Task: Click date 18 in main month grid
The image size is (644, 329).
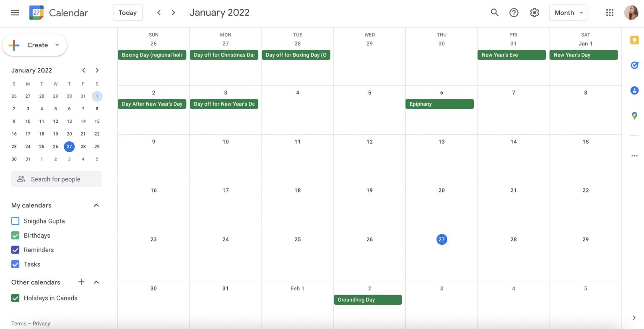Action: coord(298,190)
